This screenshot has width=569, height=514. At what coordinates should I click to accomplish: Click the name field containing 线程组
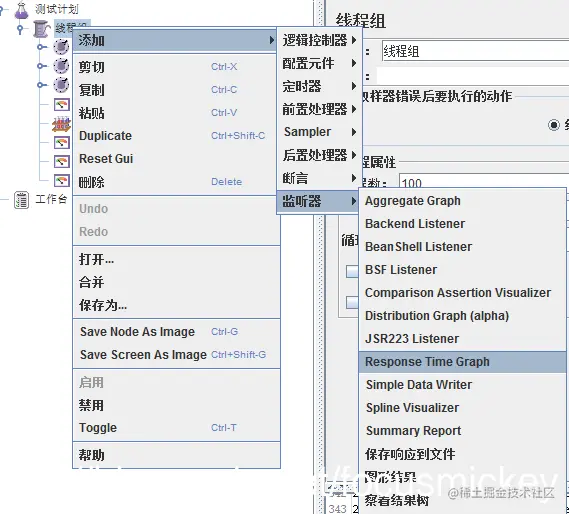click(475, 51)
